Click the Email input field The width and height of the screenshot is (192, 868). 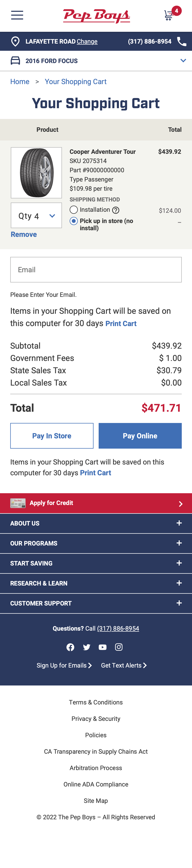[x=96, y=269]
